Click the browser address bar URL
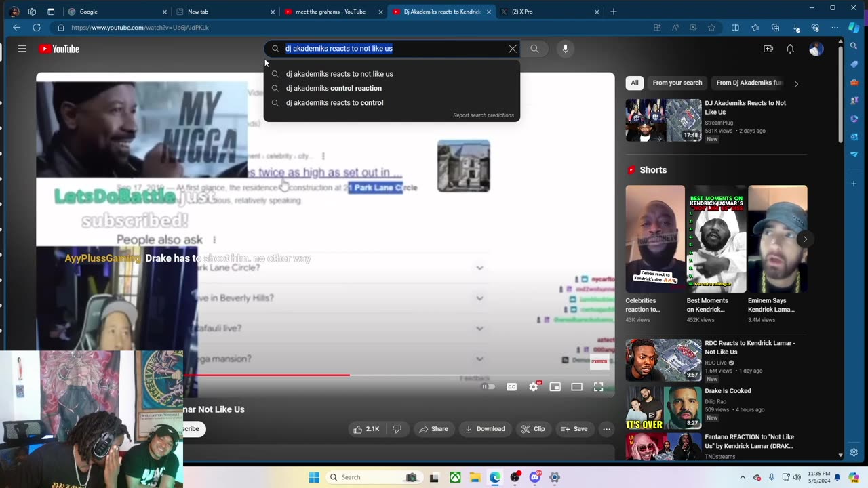 pos(140,28)
